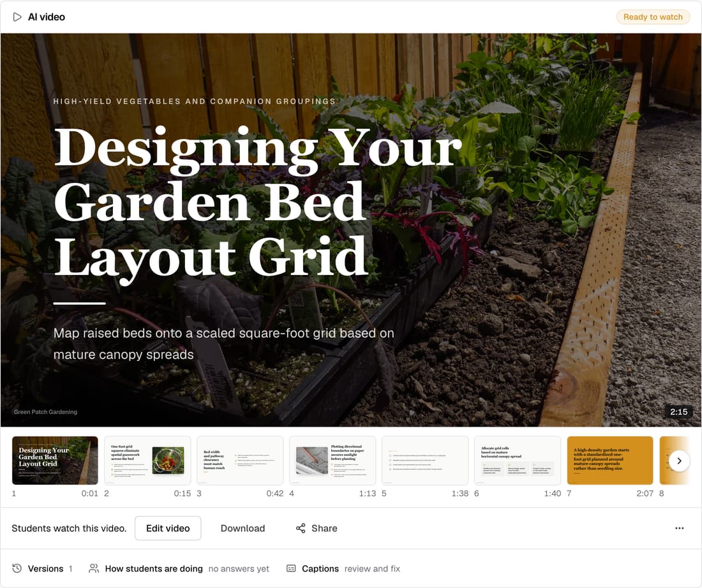The image size is (702, 588).
Task: Open Captions review and fix
Action: (343, 568)
